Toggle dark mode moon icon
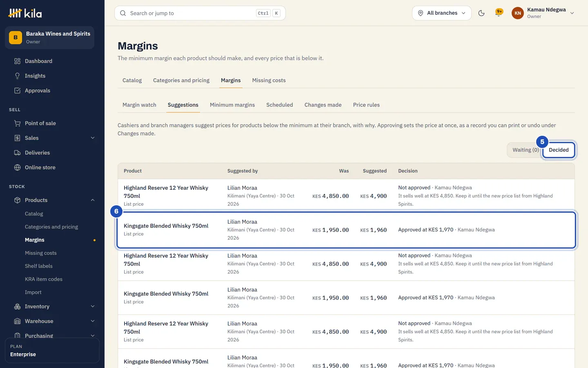Screen dimensions: 588x368 coord(481,13)
